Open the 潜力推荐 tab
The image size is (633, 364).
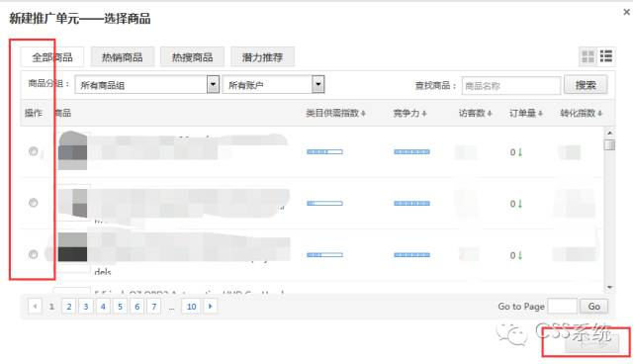click(x=262, y=57)
